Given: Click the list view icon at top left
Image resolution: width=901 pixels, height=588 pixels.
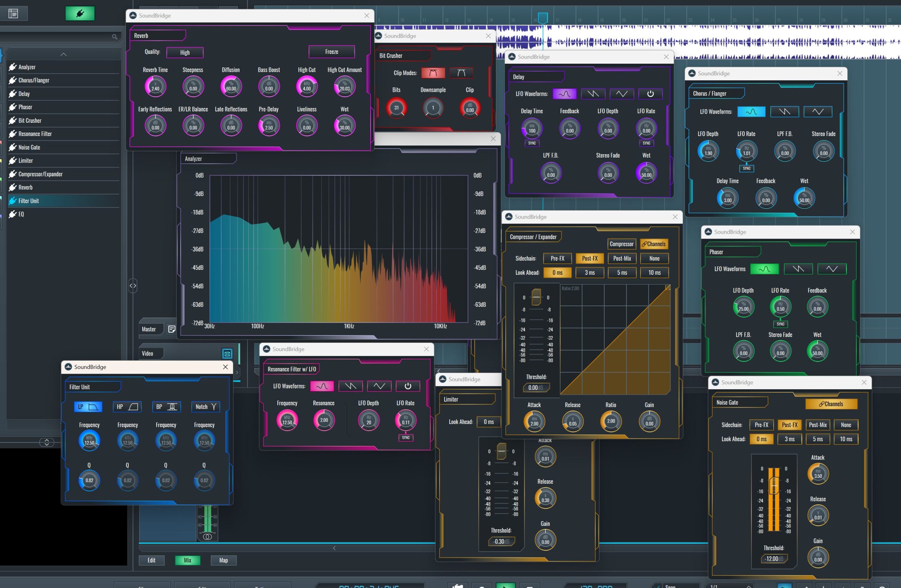Looking at the screenshot, I should [13, 14].
